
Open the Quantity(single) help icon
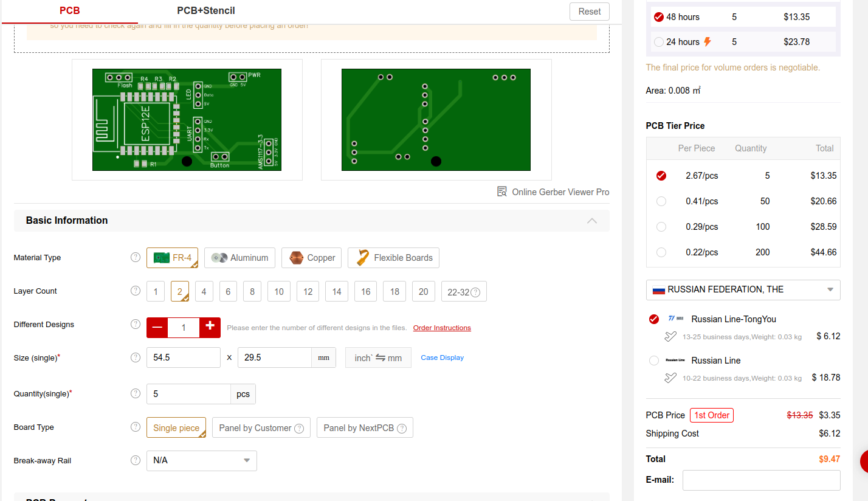pos(136,393)
